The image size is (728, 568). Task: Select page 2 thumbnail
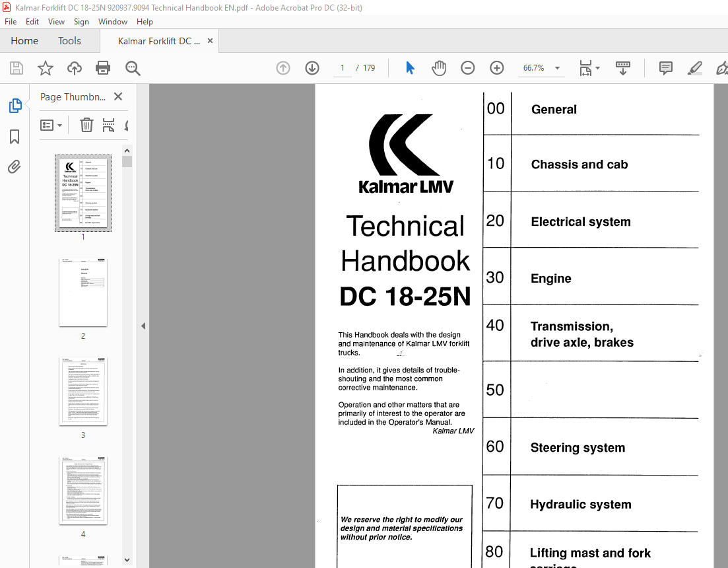click(83, 293)
